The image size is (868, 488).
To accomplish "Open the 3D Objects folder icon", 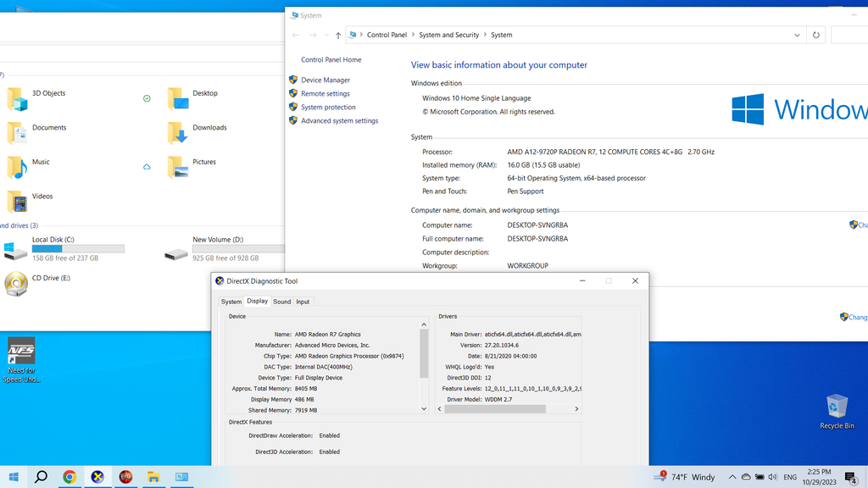I will 17,98.
